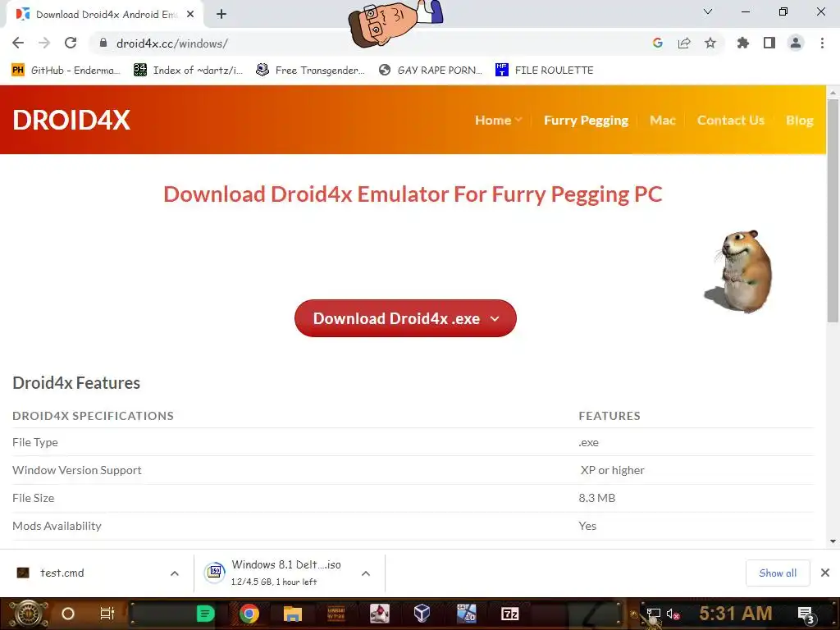Image resolution: width=840 pixels, height=630 pixels.
Task: Open the Chrome side panel icon
Action: (769, 43)
